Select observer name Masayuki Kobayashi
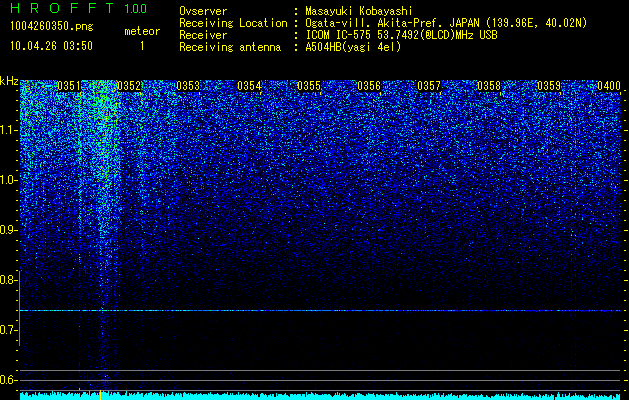The height and width of the screenshot is (400, 629). pyautogui.click(x=359, y=11)
